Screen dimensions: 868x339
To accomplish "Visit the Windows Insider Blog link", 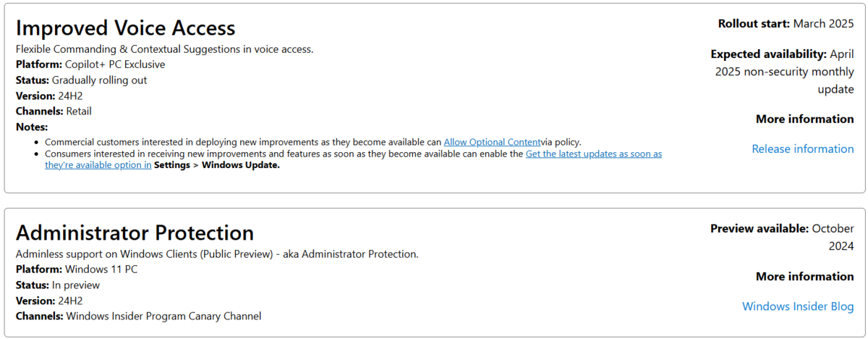I will 798,306.
